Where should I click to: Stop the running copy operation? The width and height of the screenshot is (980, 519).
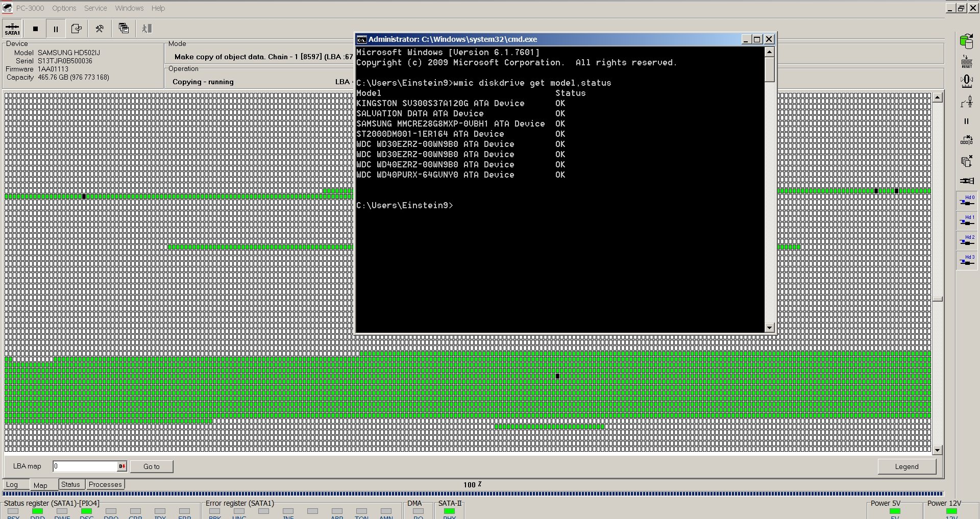pyautogui.click(x=35, y=29)
